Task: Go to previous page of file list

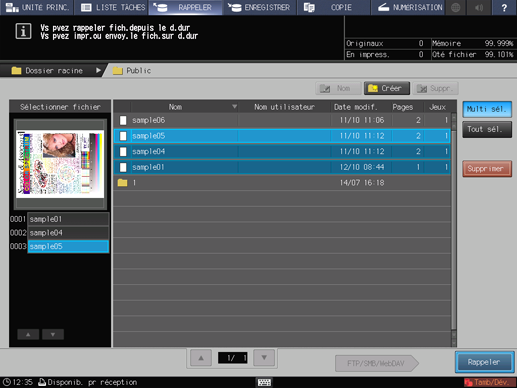Action: pos(201,358)
